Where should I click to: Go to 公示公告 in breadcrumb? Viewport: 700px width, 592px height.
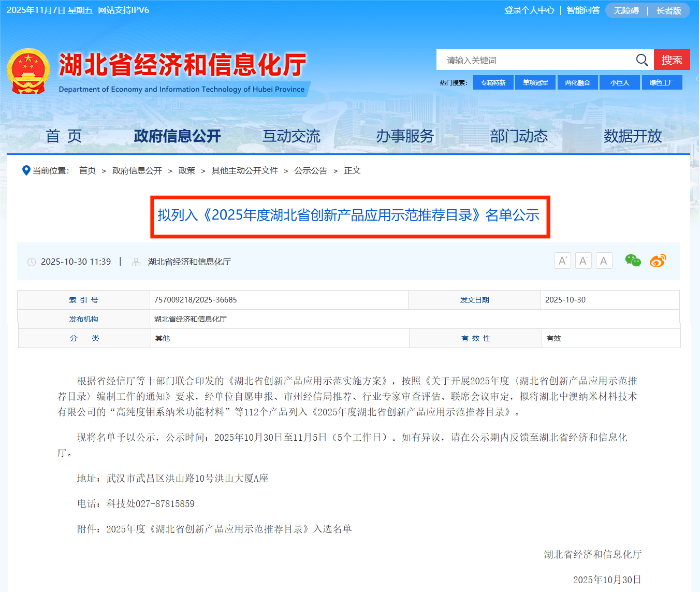[311, 170]
